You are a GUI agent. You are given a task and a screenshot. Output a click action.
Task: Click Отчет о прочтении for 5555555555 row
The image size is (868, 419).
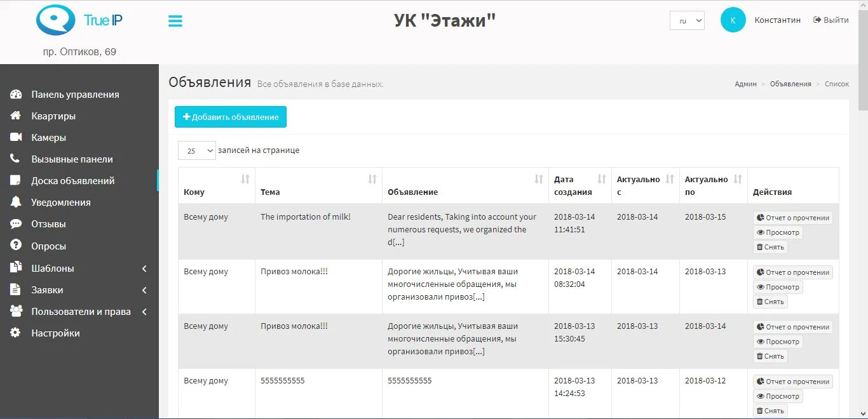tap(793, 382)
